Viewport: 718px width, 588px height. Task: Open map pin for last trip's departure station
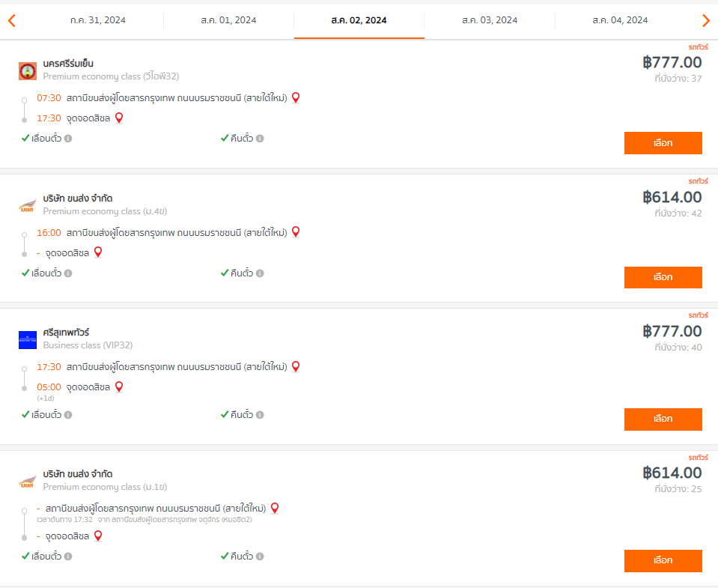pos(275,509)
